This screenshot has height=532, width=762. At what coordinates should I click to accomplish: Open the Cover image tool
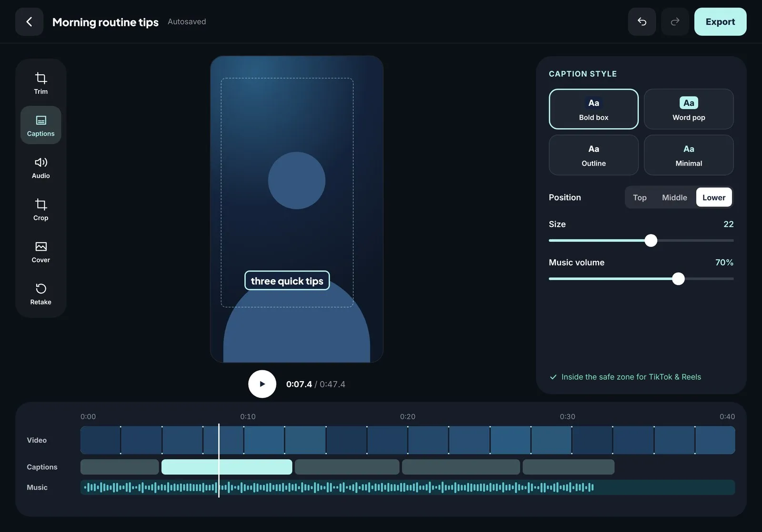point(41,251)
